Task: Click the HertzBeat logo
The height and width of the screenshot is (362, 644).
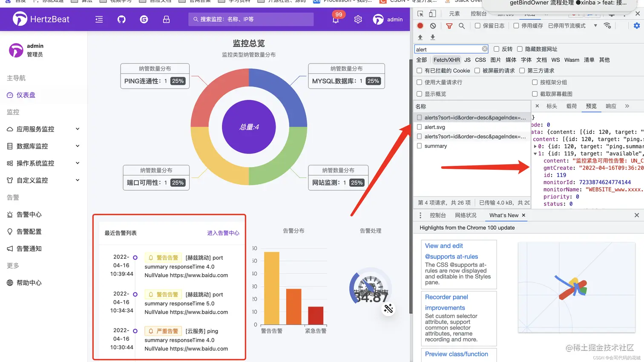Action: pos(41,19)
